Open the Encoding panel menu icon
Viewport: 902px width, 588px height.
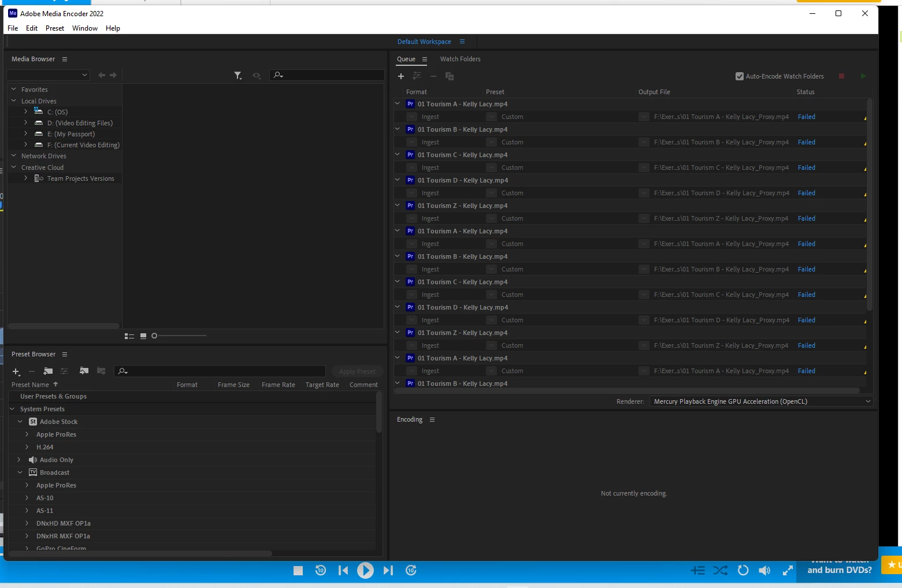click(432, 420)
